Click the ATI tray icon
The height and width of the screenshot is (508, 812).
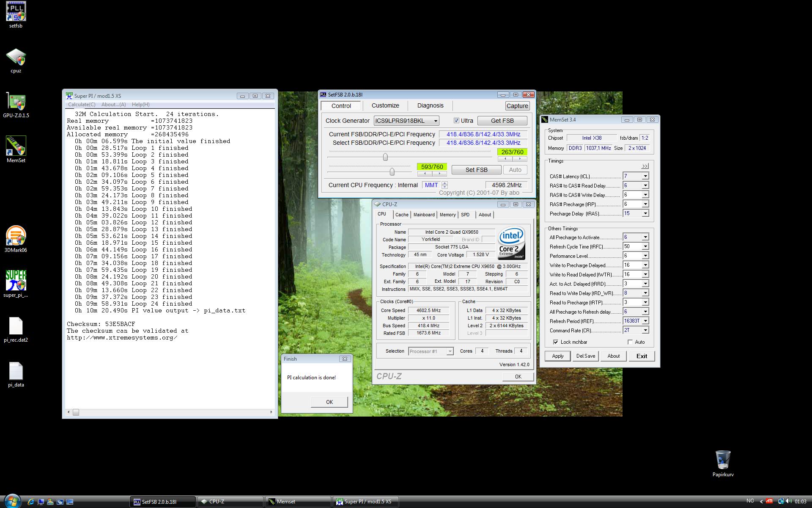point(769,501)
